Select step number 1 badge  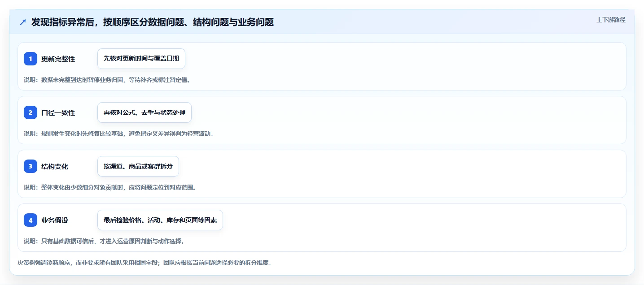31,59
